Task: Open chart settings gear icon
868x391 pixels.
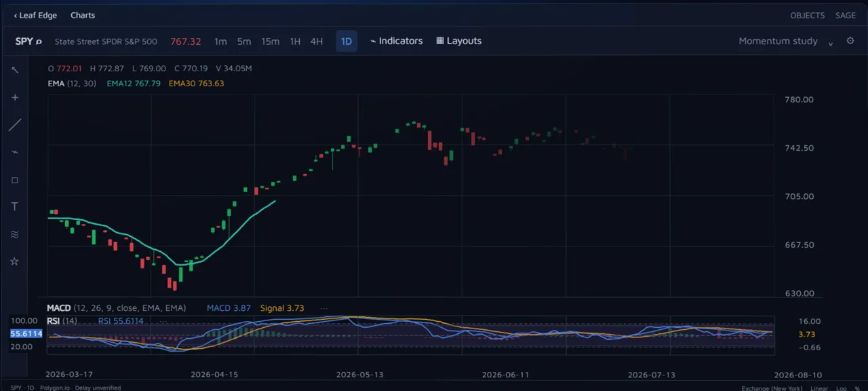Action: click(850, 41)
